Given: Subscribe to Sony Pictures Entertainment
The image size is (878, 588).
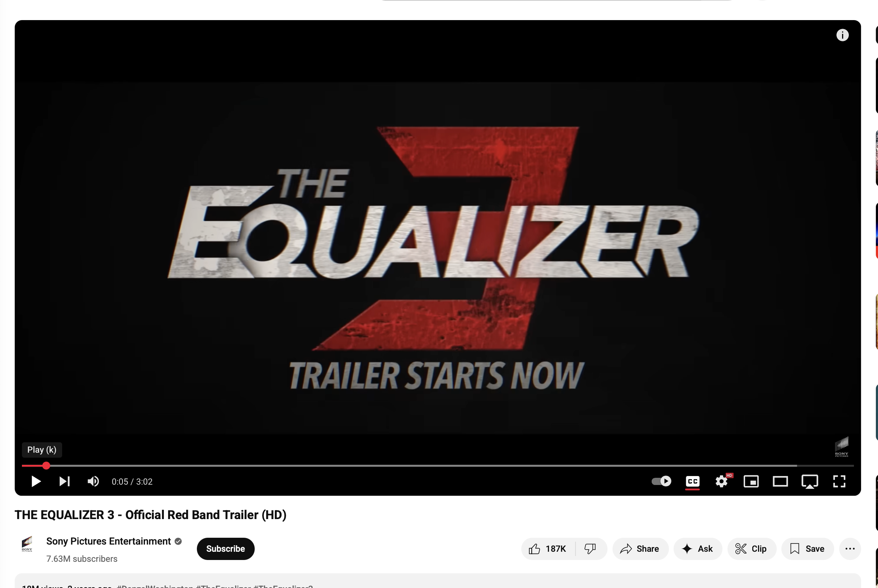Looking at the screenshot, I should 226,549.
